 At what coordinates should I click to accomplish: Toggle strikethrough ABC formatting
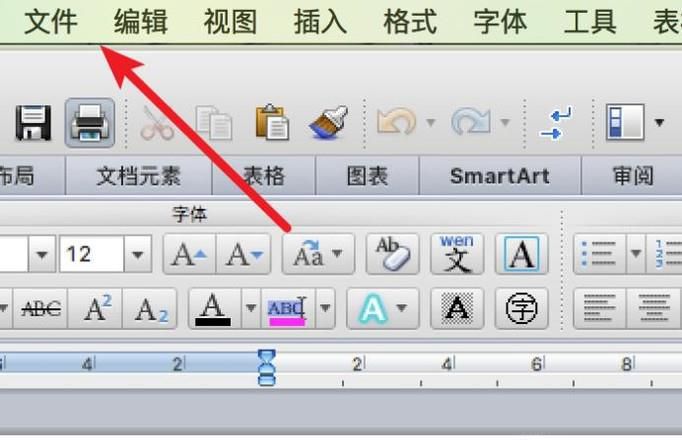pyautogui.click(x=41, y=309)
